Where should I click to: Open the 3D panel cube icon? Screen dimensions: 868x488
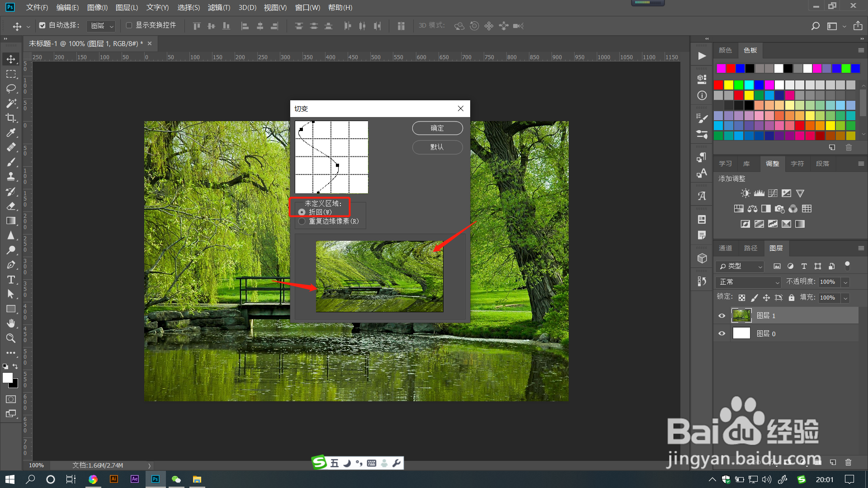coord(702,258)
